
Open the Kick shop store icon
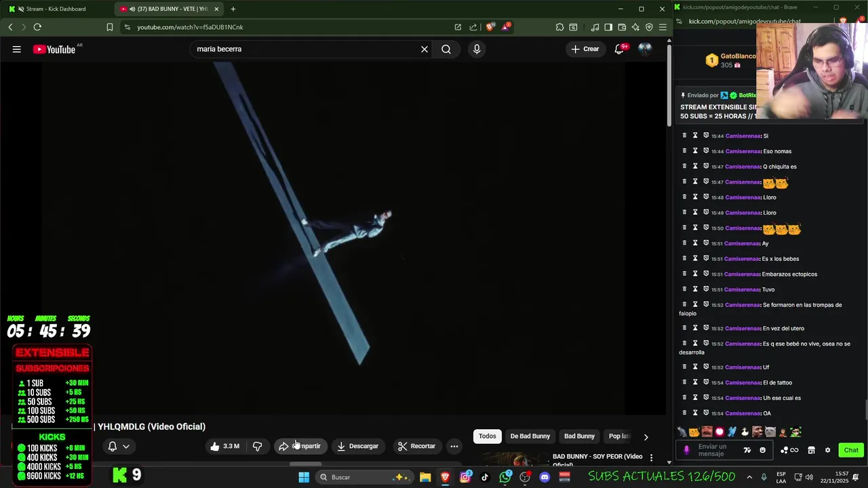pyautogui.click(x=811, y=450)
